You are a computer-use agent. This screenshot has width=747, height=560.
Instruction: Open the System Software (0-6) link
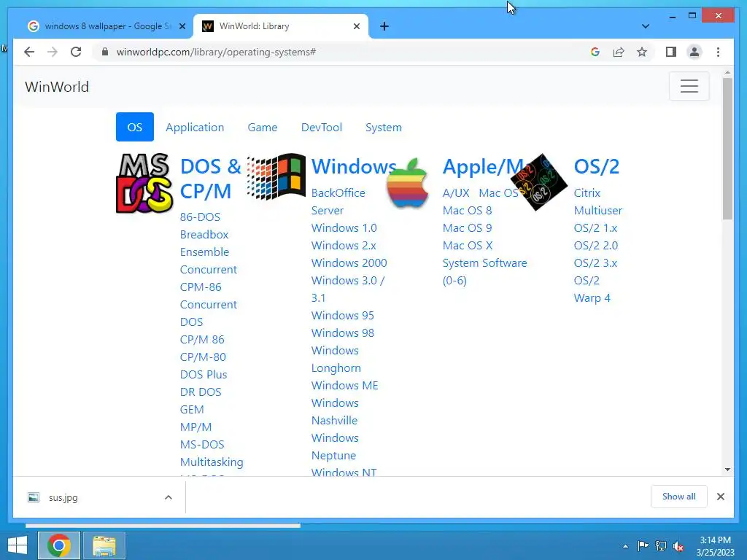[484, 271]
